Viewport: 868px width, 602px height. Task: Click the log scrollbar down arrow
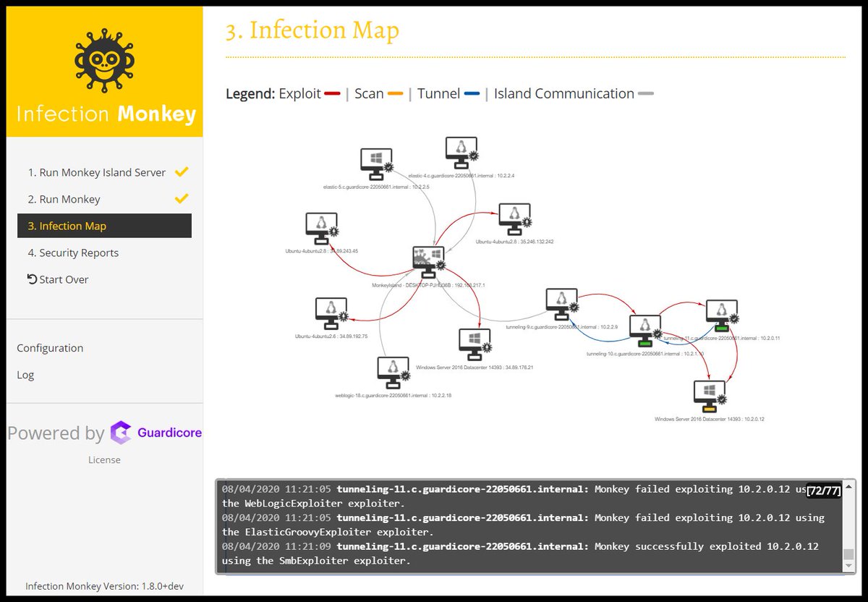click(x=848, y=567)
